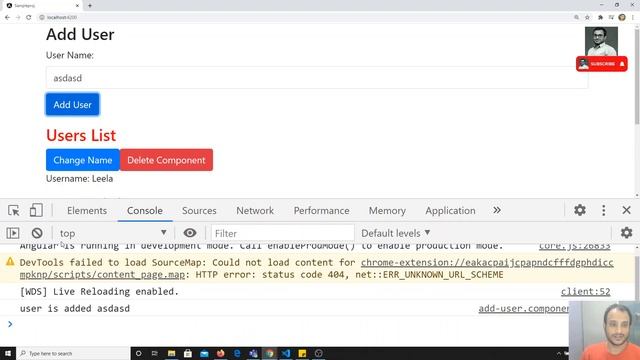
Task: Open Microsoft Store from the taskbar
Action: 188,353
